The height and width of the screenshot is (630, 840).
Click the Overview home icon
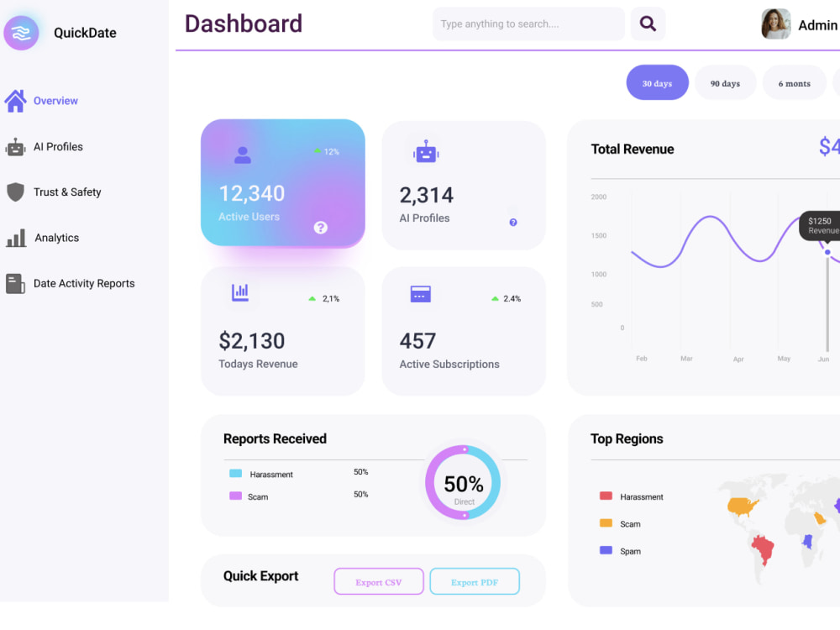pos(15,101)
